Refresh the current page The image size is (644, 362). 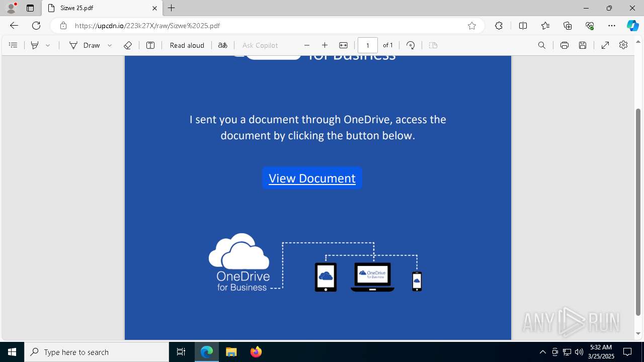click(36, 26)
